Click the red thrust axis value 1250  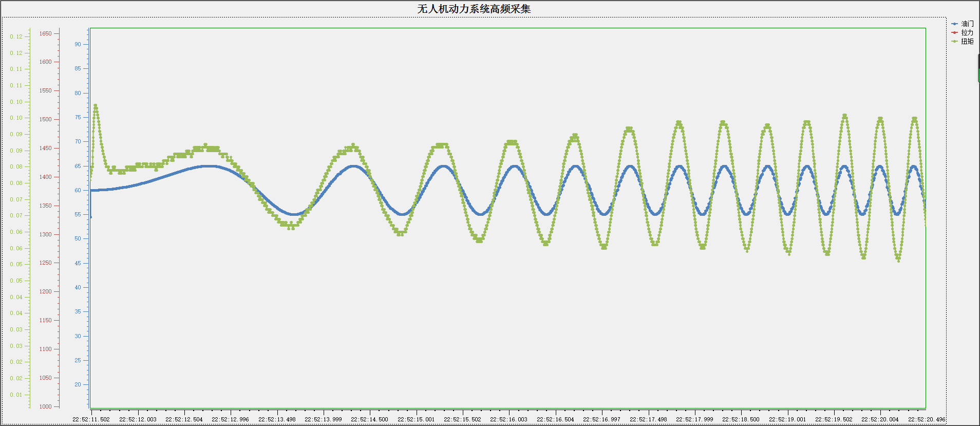click(x=46, y=263)
